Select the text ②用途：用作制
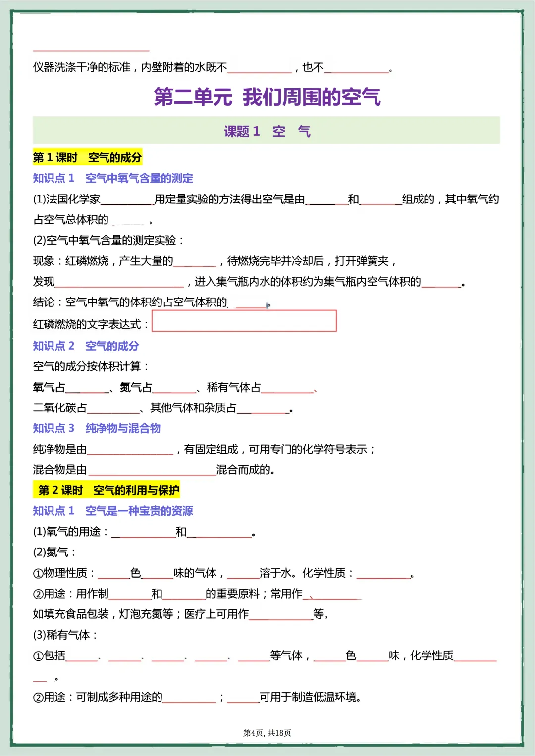Image resolution: width=535 pixels, height=756 pixels. [x=71, y=594]
